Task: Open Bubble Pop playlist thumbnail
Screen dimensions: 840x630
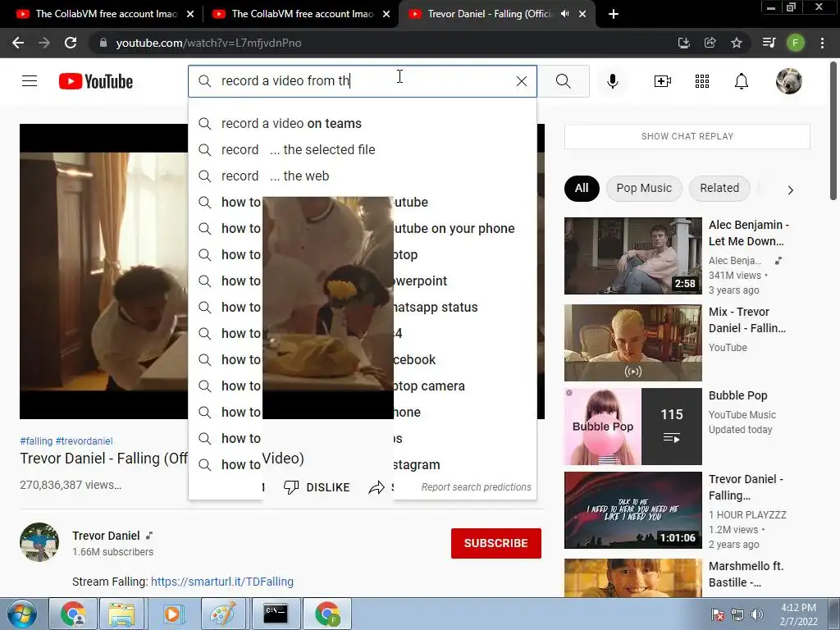Action: [632, 427]
